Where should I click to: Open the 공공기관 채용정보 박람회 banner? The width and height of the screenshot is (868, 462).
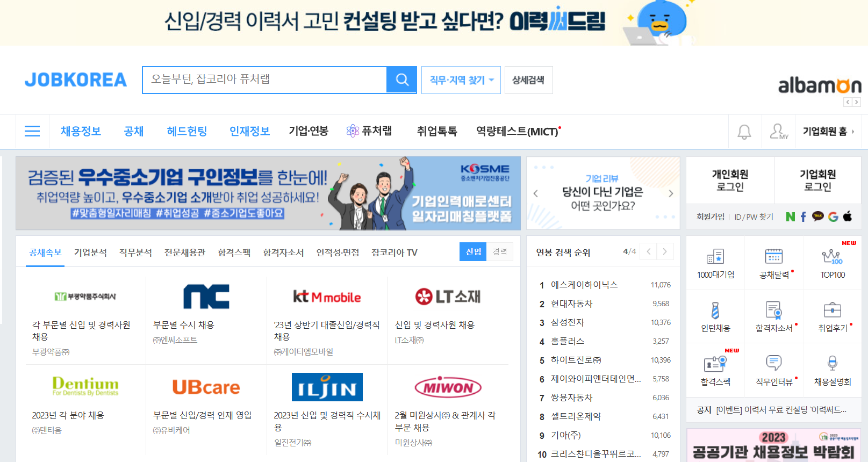pyautogui.click(x=774, y=445)
